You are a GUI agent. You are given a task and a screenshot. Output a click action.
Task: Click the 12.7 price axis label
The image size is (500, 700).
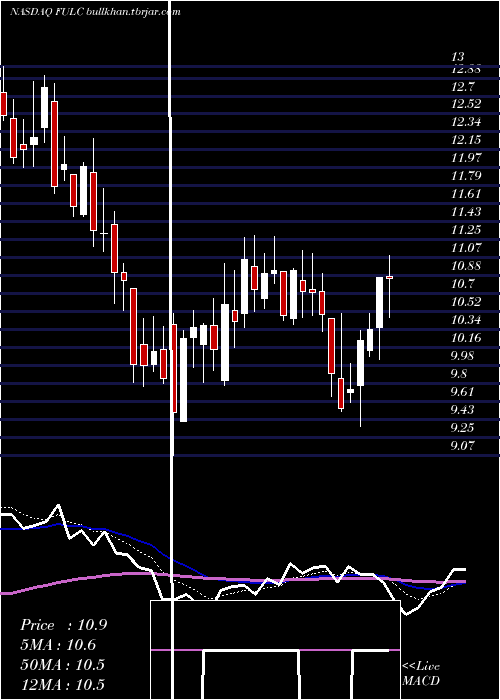pyautogui.click(x=462, y=86)
